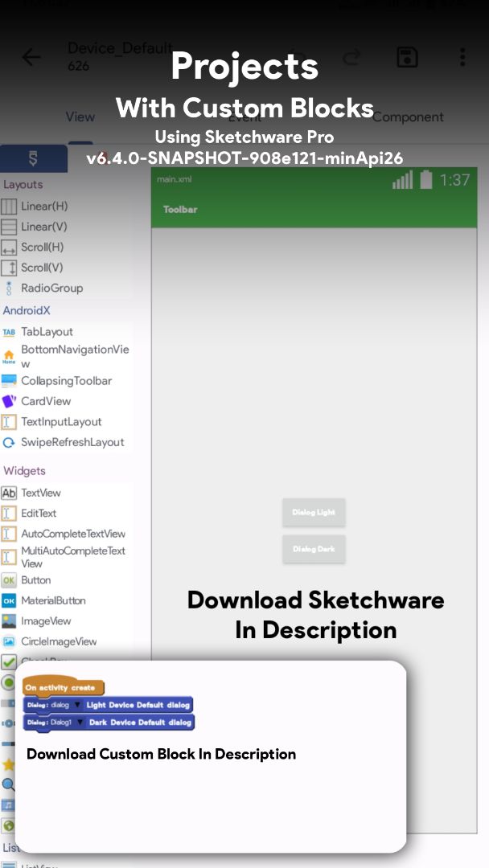
Task: Pick the Scroll(H) layout
Action: pyautogui.click(x=66, y=248)
